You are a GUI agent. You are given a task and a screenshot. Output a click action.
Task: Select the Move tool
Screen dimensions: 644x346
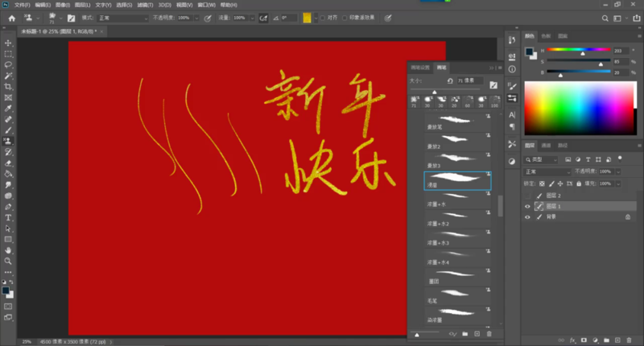[x=8, y=43]
